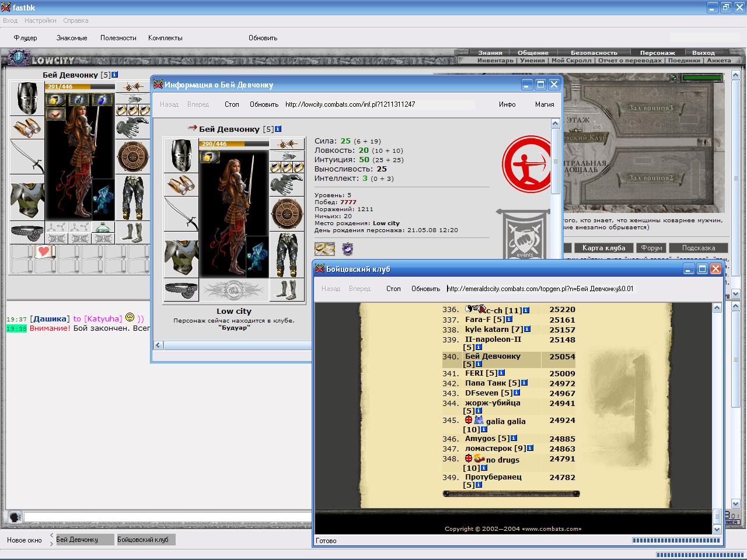Click the horizontal scrollbar left arrow in info window
The width and height of the screenshot is (747, 560).
point(158,345)
